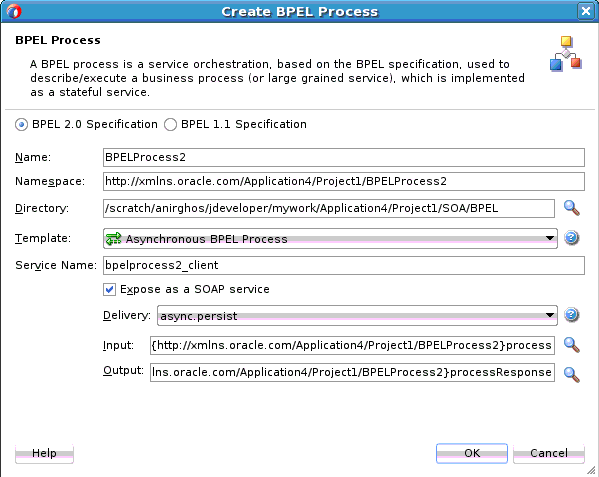Select BPEL 2.0 Specification radio button
599x477 pixels.
pos(21,125)
